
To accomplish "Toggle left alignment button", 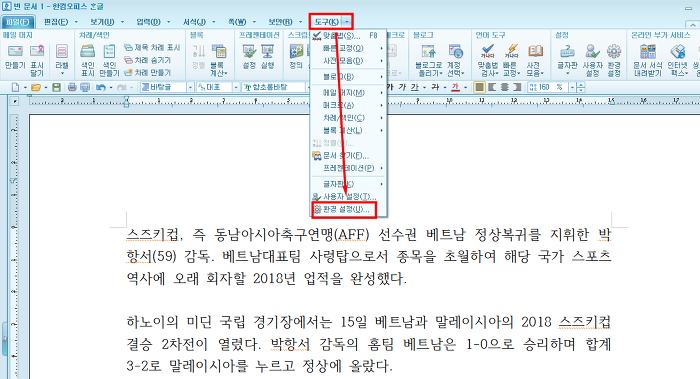I will [x=492, y=87].
